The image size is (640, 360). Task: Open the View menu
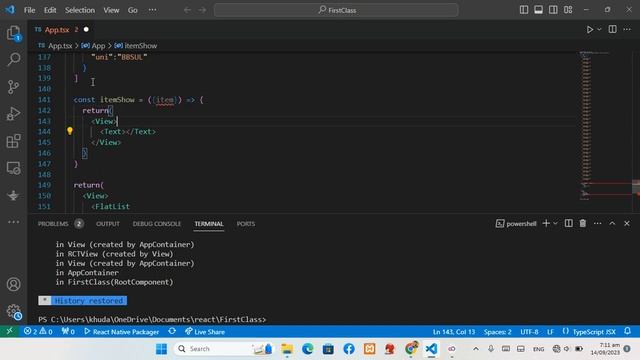click(x=111, y=10)
